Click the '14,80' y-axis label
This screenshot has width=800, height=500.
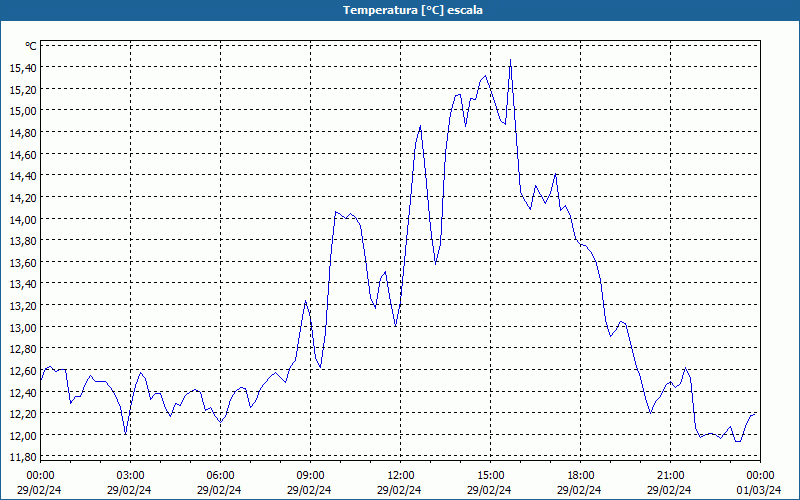[23, 133]
